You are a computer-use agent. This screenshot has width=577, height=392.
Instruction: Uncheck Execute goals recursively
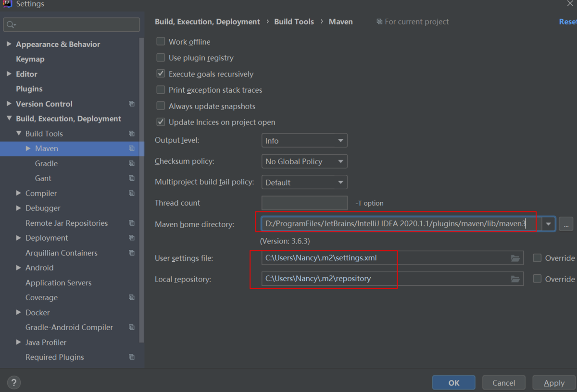pos(161,73)
